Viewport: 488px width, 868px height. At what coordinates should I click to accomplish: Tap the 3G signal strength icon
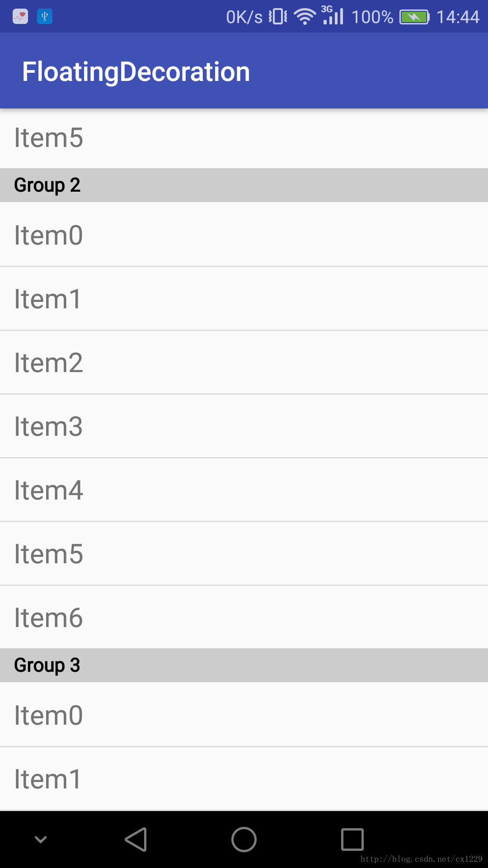(x=333, y=15)
